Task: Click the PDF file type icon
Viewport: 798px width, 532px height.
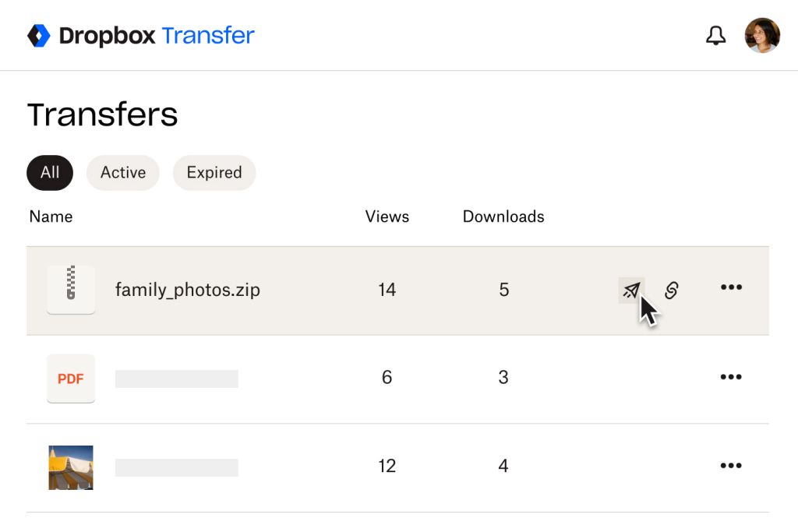Action: pos(71,378)
